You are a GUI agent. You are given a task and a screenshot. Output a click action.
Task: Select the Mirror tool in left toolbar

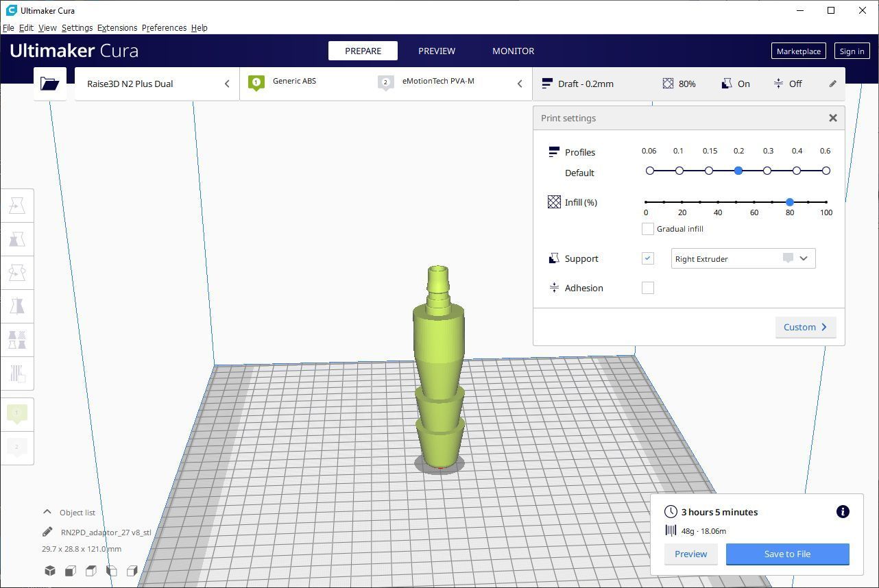(17, 306)
